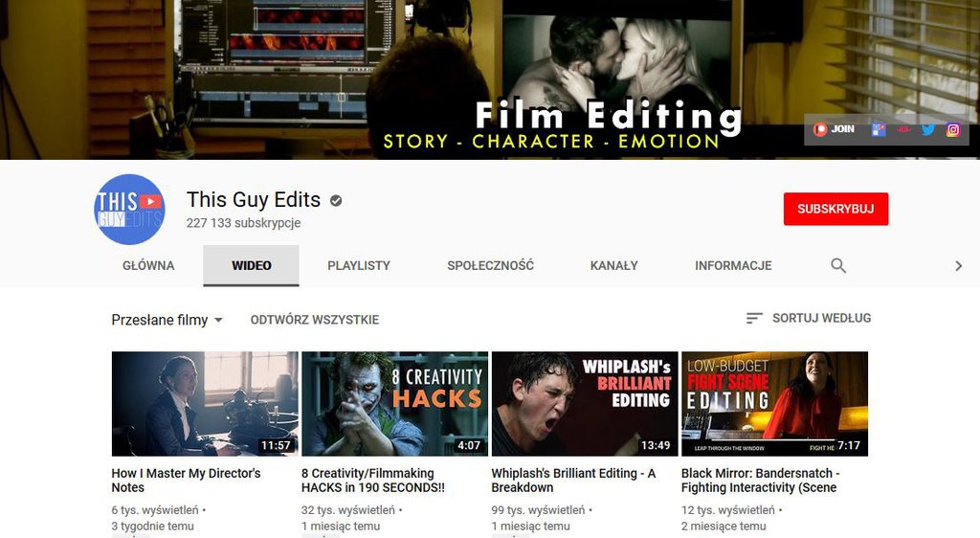
Task: Click the '2 miesiące temu' upload date
Action: (724, 527)
